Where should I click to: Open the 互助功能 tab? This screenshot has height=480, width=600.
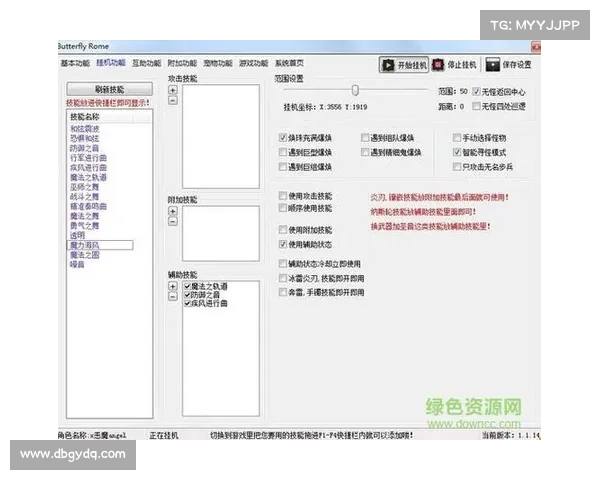tap(147, 63)
